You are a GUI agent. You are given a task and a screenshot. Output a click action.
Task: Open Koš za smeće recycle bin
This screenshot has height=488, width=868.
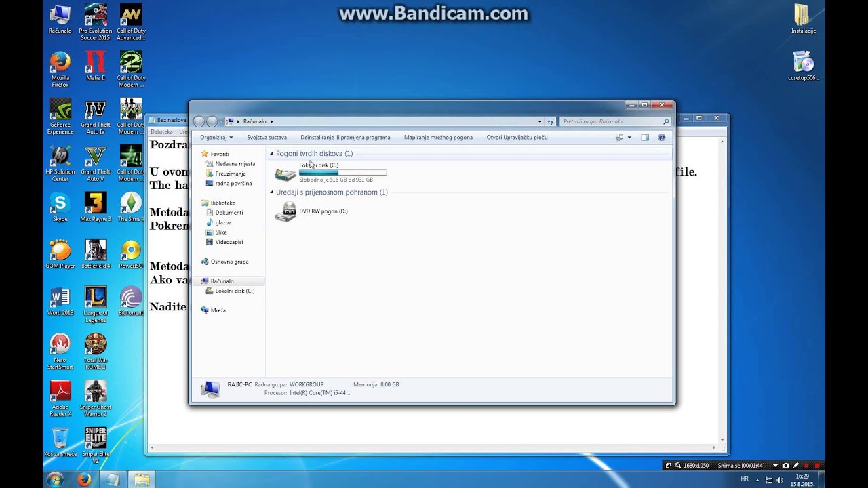60,442
